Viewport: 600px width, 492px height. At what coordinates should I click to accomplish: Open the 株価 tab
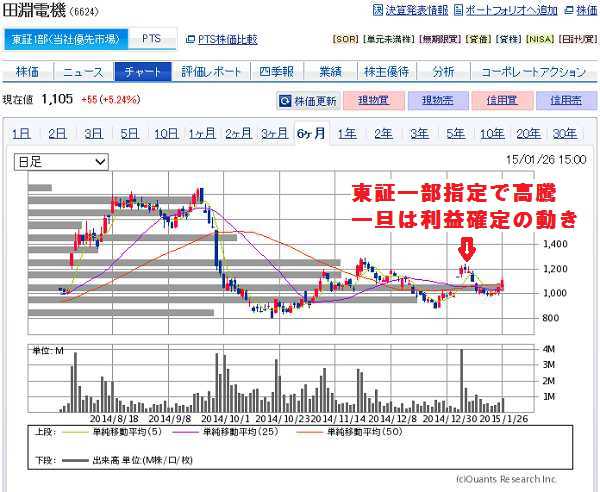click(27, 72)
